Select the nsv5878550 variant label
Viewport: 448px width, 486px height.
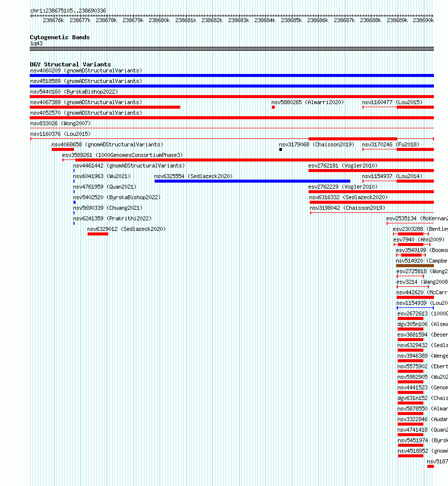click(422, 408)
